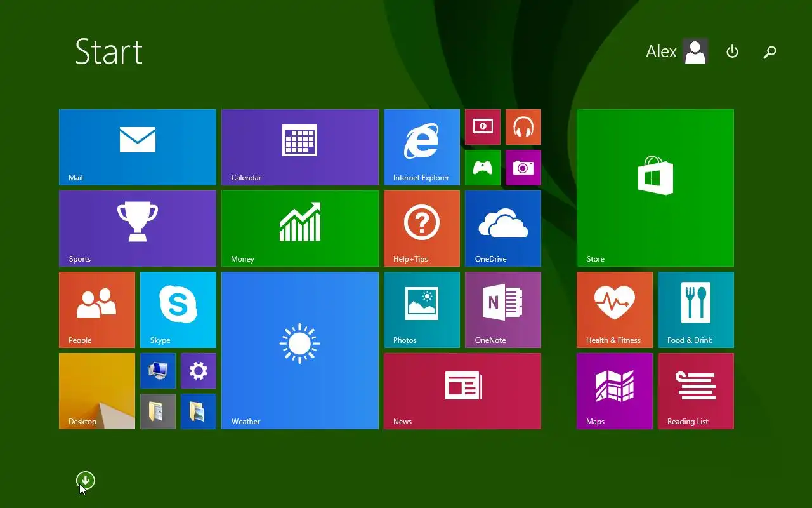This screenshot has width=812, height=508.
Task: Open the gray Documents folder tile
Action: (158, 411)
